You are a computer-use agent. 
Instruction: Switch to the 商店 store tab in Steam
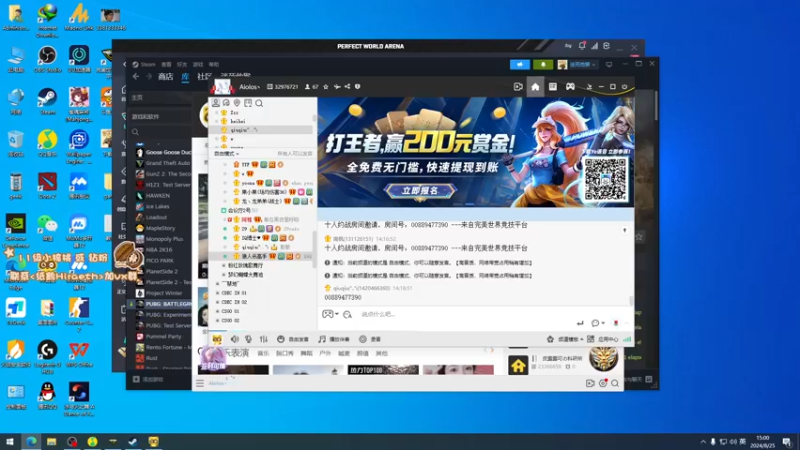[166, 77]
